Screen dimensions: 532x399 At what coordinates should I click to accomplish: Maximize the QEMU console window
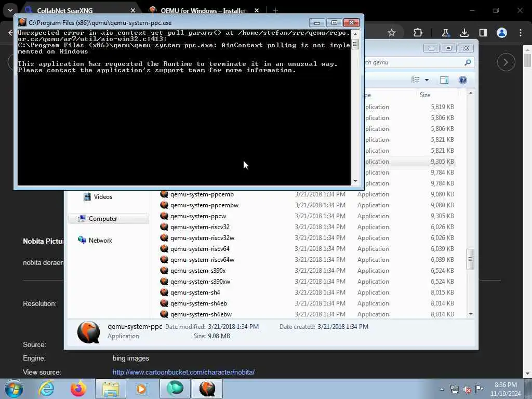(334, 23)
